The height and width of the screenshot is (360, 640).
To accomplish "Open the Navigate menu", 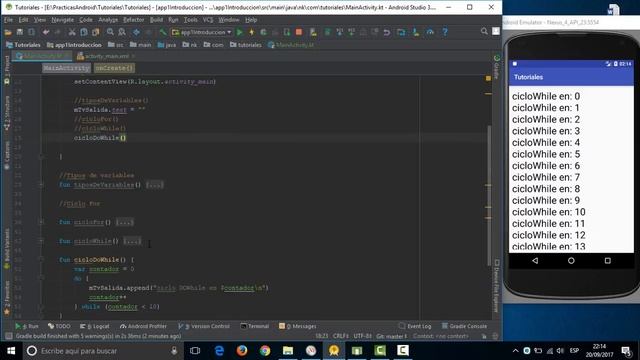I will [x=62, y=20].
